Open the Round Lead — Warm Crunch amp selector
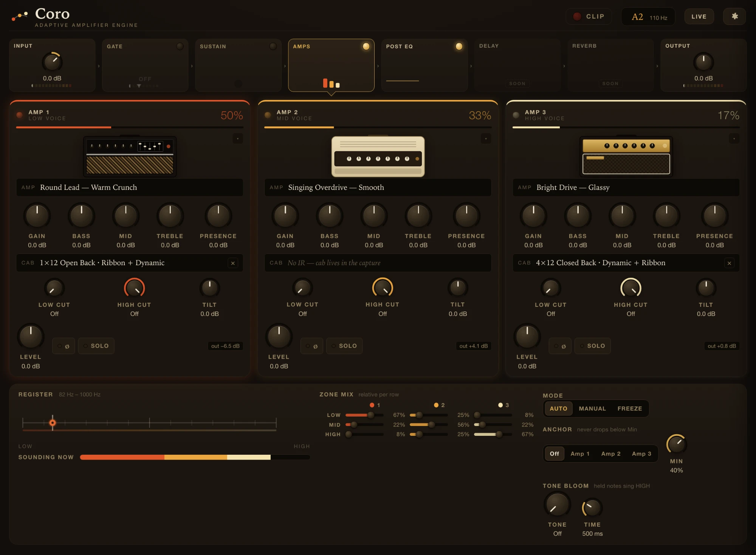 pos(130,187)
